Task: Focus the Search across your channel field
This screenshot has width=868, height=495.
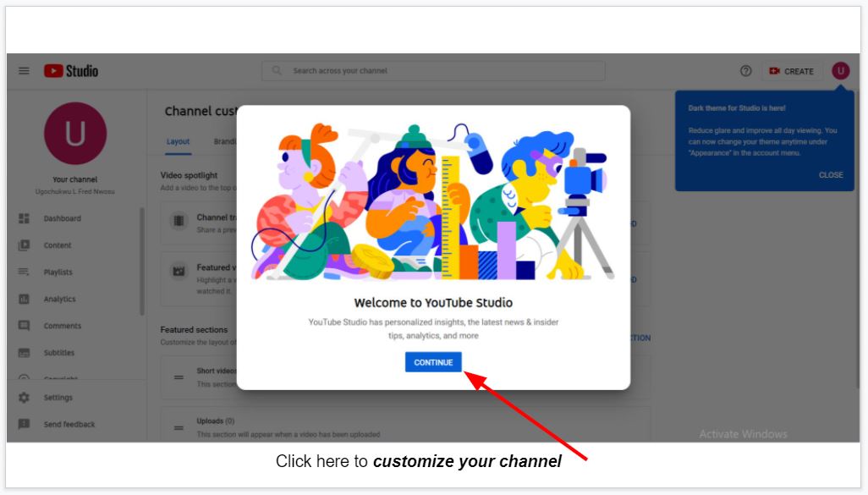Action: (x=433, y=71)
